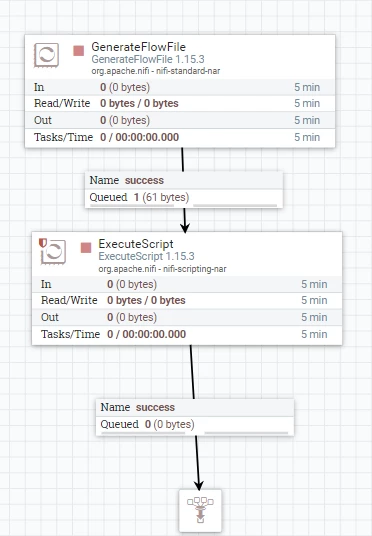
Task: Click Tasks/Time row of ExecuteScript
Action: pos(187,334)
